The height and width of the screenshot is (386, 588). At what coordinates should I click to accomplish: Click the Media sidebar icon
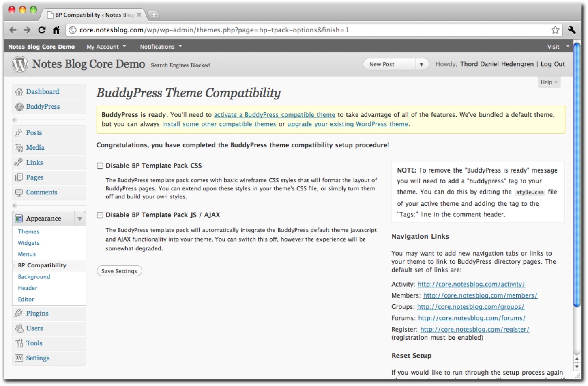[x=19, y=148]
